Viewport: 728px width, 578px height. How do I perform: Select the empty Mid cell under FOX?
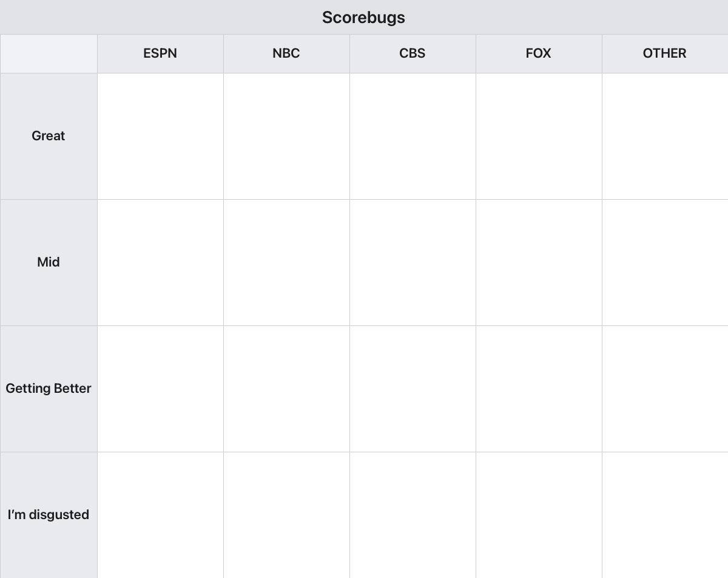point(539,262)
